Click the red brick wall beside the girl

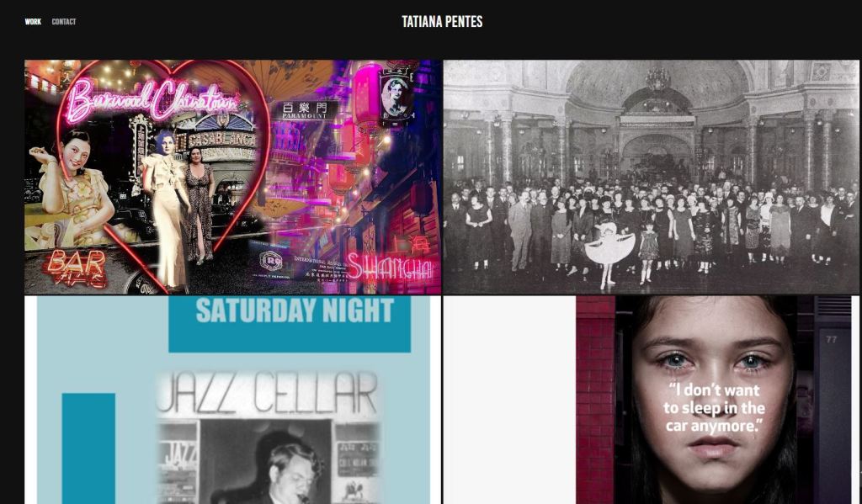pos(595,401)
